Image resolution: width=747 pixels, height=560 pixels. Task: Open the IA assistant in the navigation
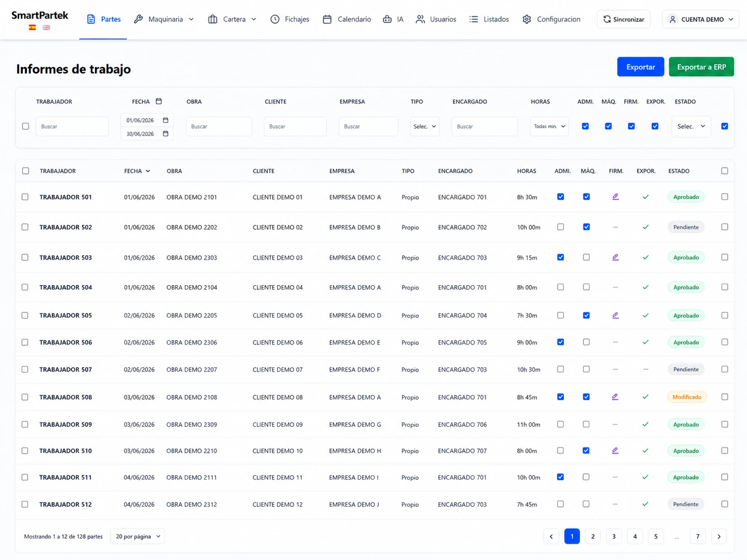point(393,19)
